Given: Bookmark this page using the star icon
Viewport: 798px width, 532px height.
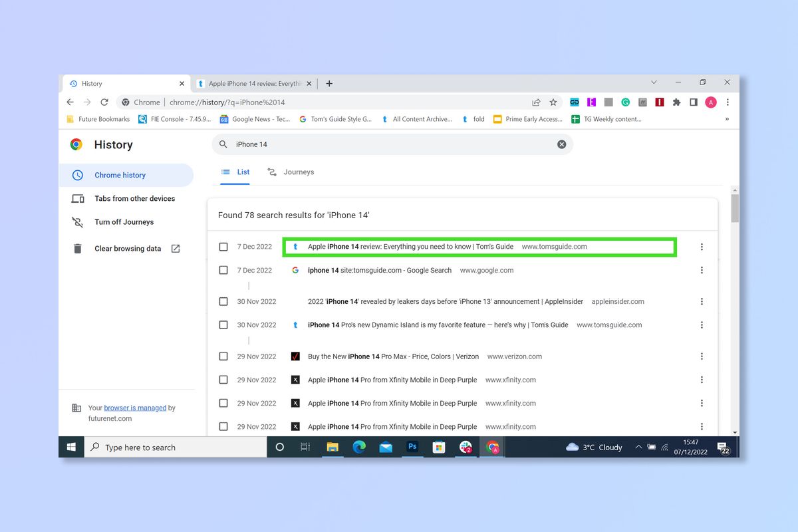Looking at the screenshot, I should [x=553, y=102].
